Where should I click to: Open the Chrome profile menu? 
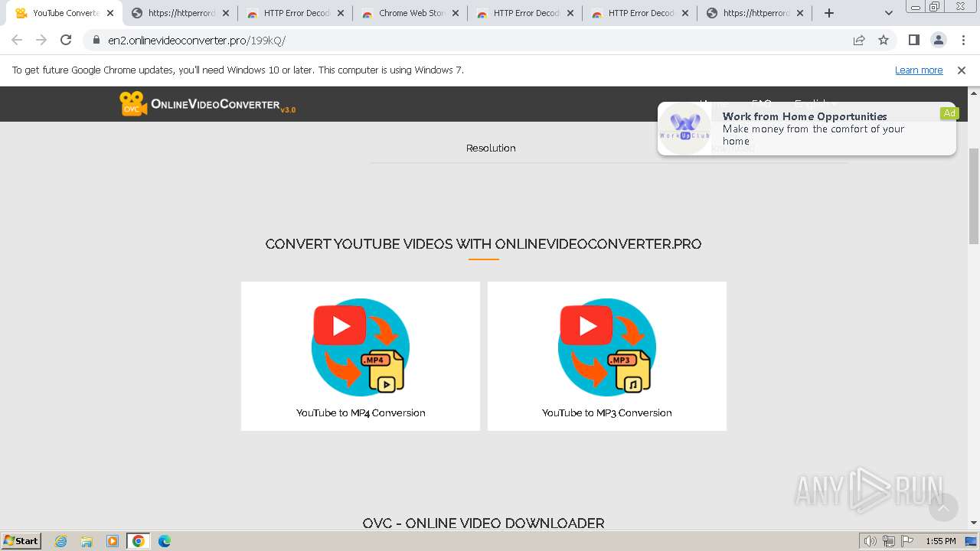pyautogui.click(x=938, y=40)
